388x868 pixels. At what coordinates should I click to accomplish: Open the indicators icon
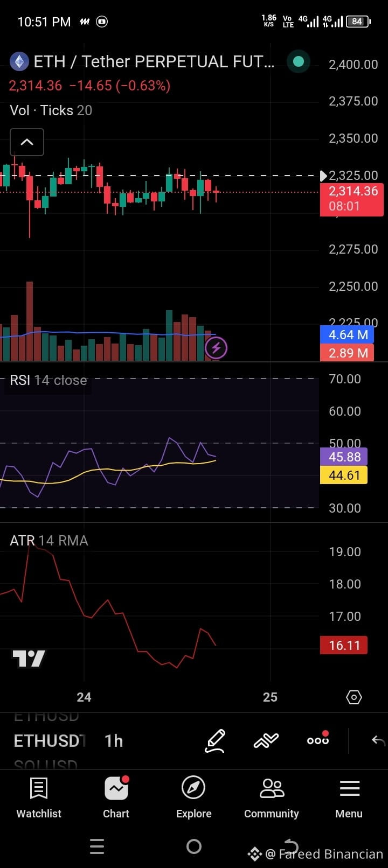266,741
